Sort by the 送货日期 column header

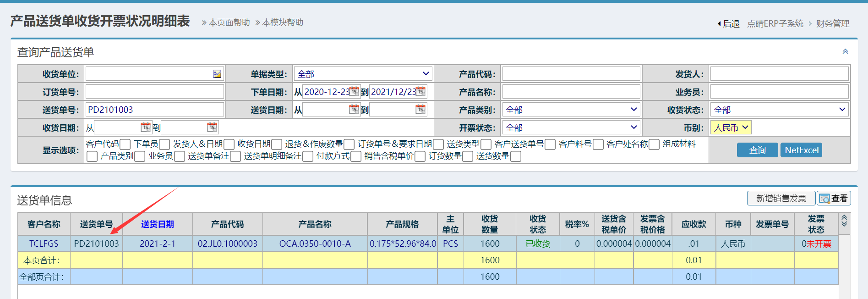tap(157, 224)
